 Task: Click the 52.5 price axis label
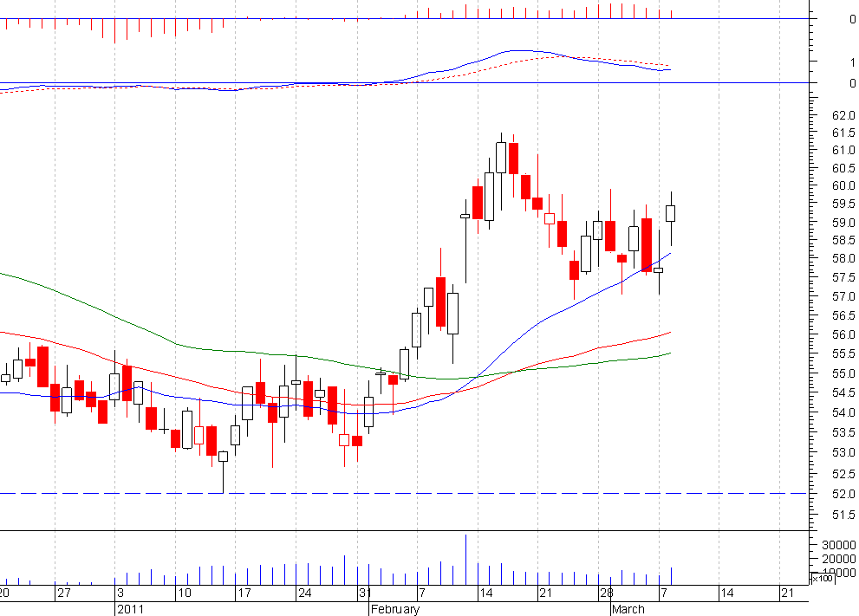tap(843, 474)
